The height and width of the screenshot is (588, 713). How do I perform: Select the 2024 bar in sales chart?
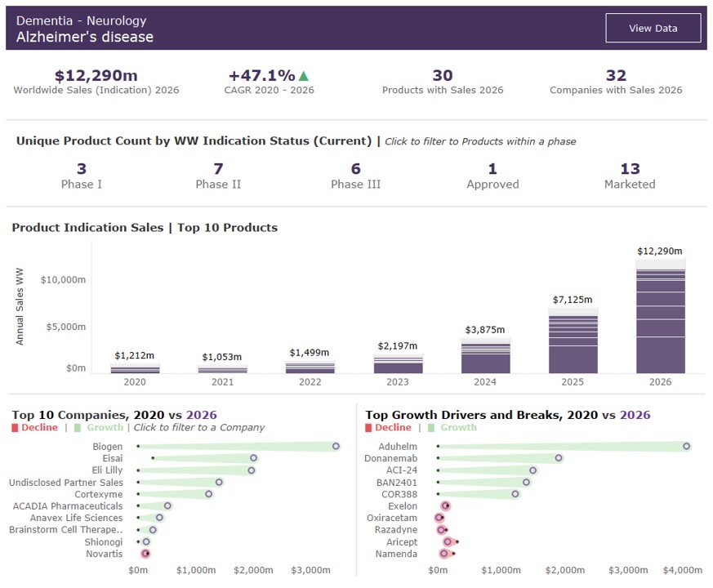(485, 358)
